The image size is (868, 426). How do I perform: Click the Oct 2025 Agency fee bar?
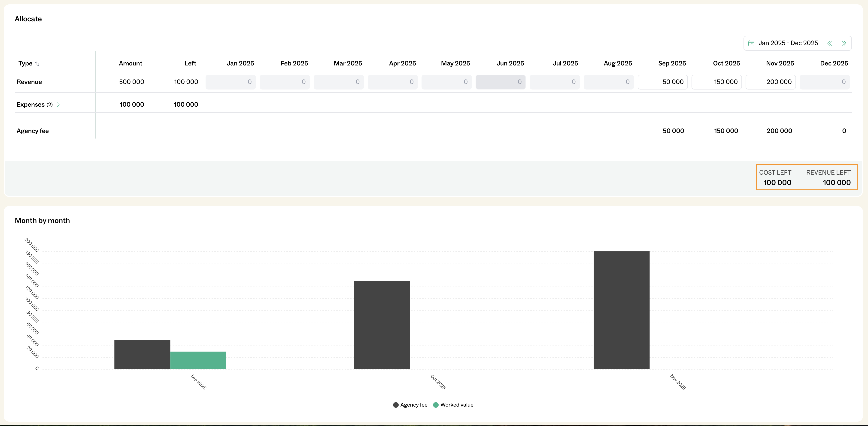tap(382, 325)
